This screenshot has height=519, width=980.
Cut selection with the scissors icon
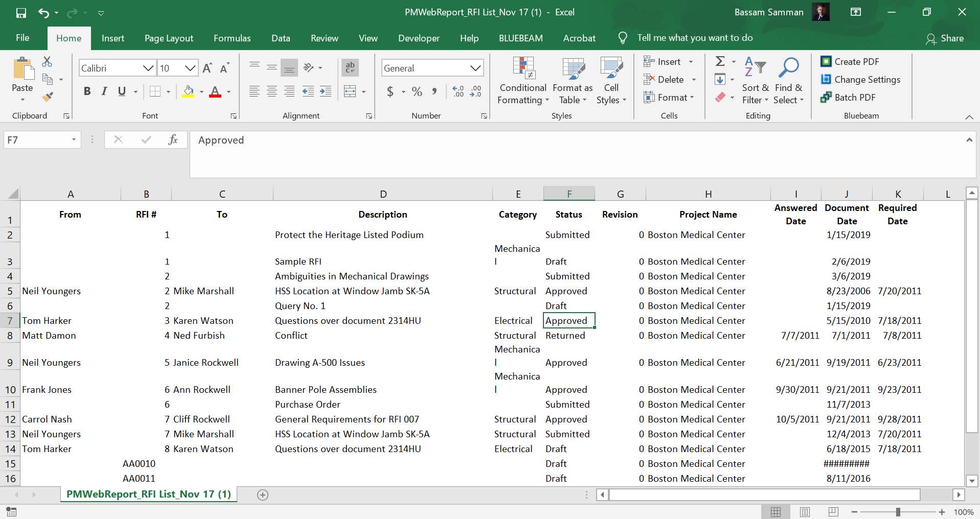tap(47, 61)
